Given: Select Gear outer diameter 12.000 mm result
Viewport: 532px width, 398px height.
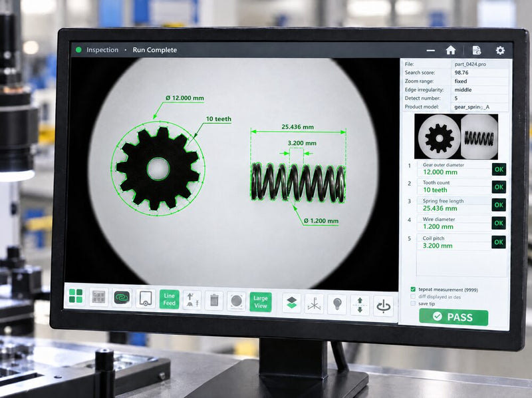Looking at the screenshot, I should point(454,169).
